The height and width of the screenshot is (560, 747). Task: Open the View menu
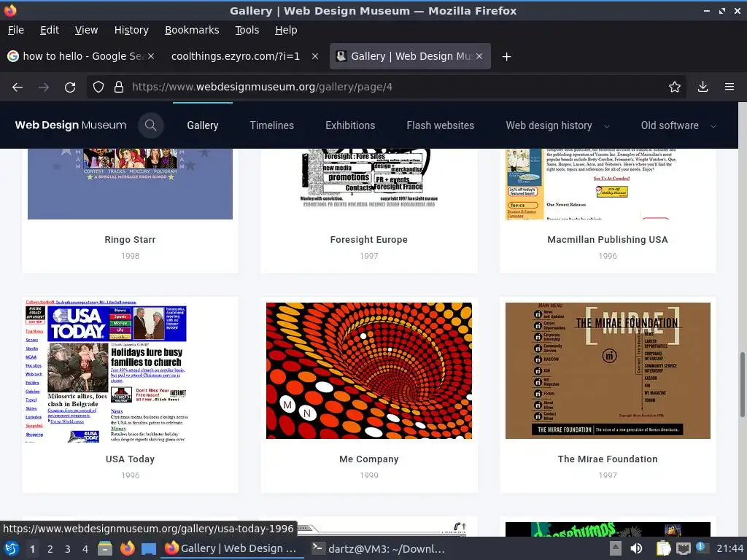coord(86,30)
